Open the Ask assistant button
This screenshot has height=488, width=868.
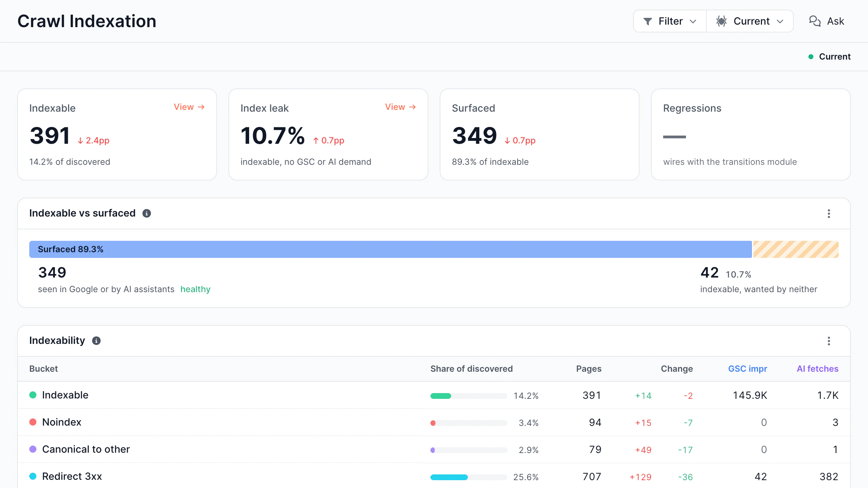pos(826,21)
